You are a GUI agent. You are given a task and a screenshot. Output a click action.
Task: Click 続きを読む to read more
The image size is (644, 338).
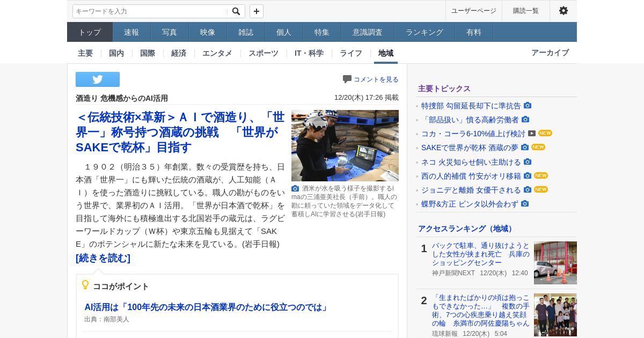[103, 258]
